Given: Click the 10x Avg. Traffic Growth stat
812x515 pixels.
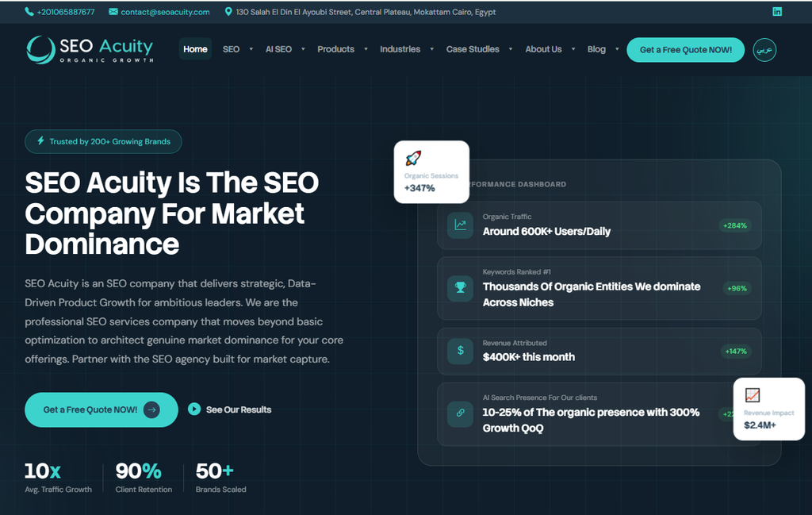Looking at the screenshot, I should [58, 477].
